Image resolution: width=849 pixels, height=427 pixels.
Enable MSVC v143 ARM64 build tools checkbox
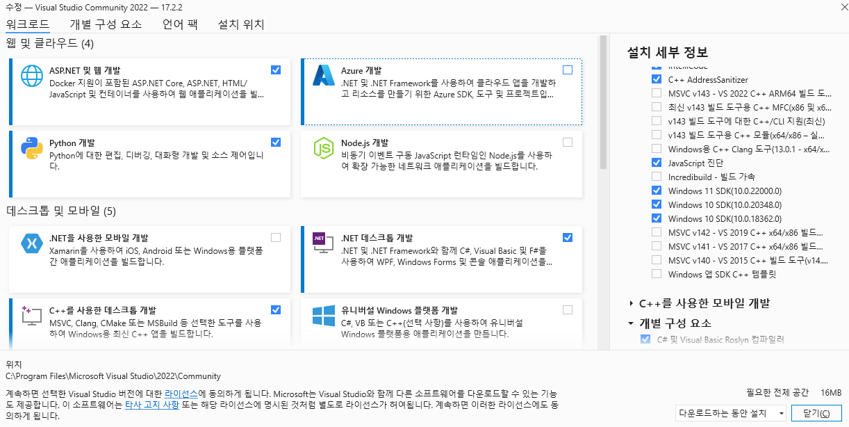[x=656, y=93]
